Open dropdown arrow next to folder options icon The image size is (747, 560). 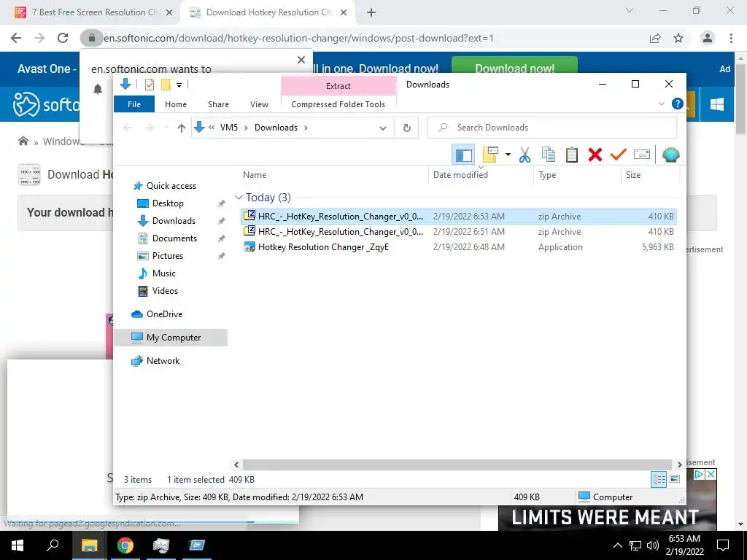coord(508,155)
